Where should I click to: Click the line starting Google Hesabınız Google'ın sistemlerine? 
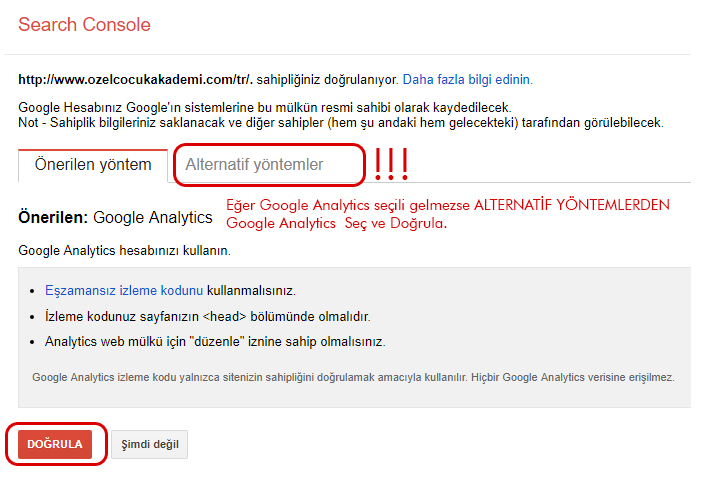click(265, 108)
